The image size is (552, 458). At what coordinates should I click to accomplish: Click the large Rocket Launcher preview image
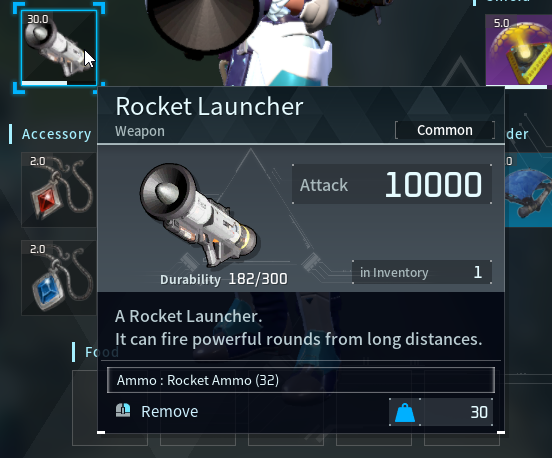point(198,215)
